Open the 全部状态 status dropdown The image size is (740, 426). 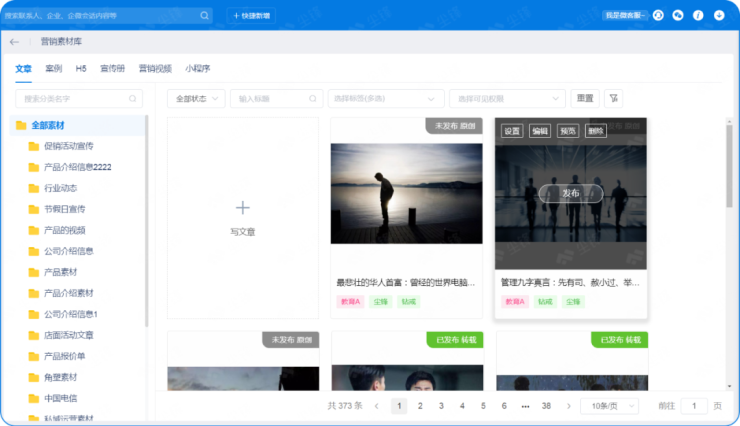tap(195, 99)
